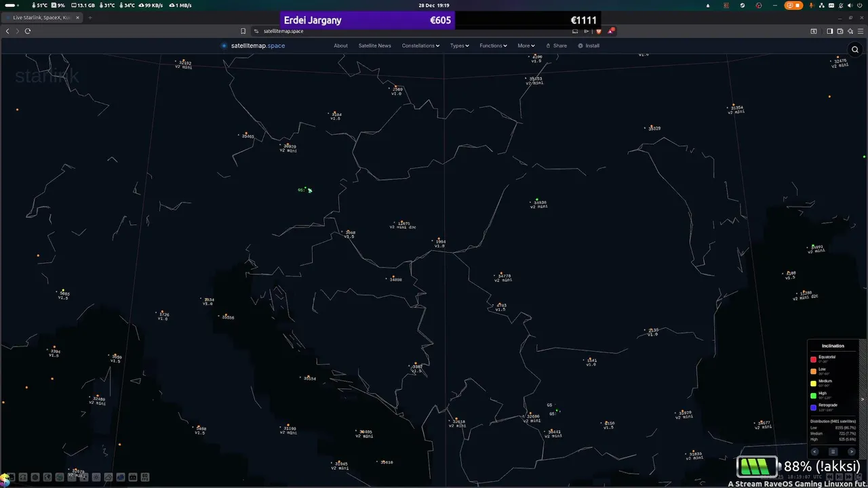Select satellite 32192 v2 mini
This screenshot has height=488, width=868.
click(183, 64)
